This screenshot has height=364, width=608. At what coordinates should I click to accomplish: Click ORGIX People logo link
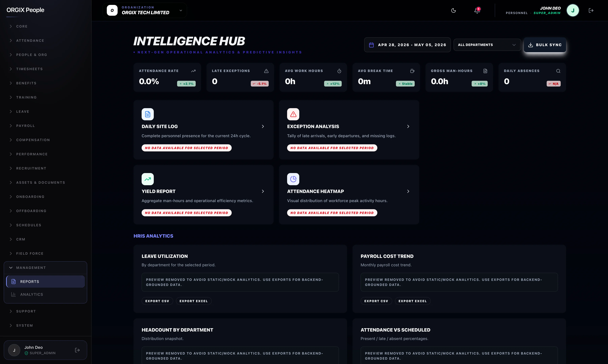[x=25, y=10]
